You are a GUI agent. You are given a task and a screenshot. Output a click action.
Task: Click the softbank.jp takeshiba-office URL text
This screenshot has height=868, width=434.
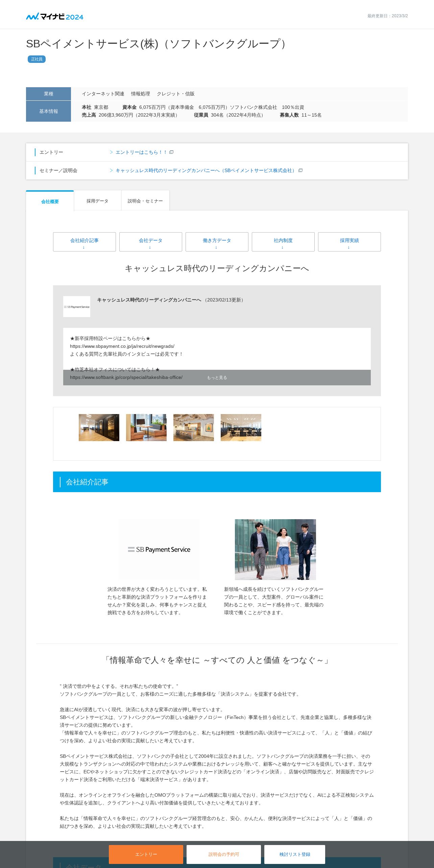tap(126, 377)
